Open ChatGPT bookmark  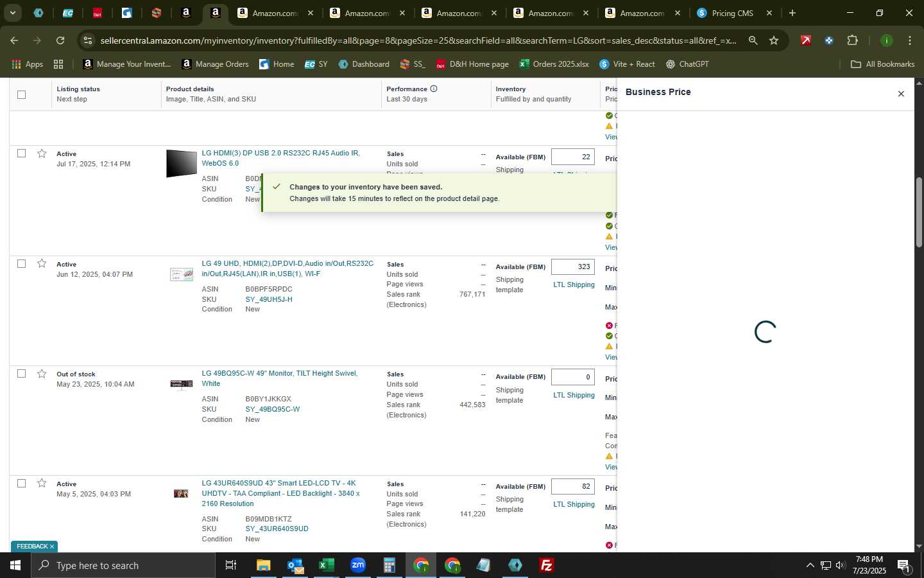[687, 64]
